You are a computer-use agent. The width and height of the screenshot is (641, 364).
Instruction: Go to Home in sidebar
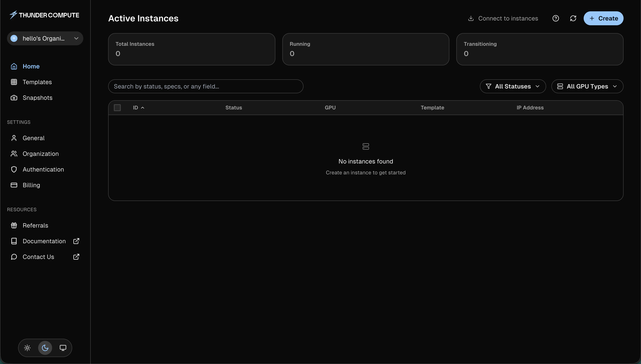tap(45, 66)
